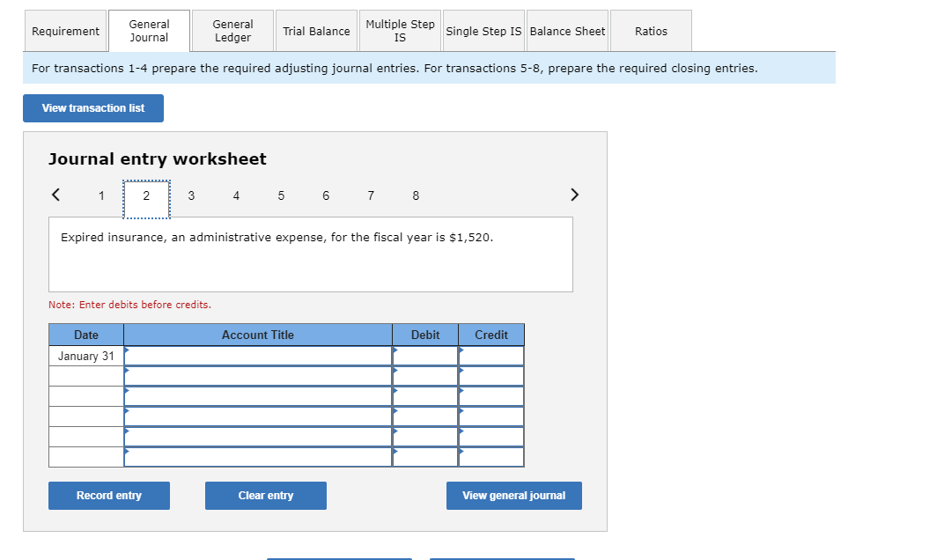This screenshot has width=944, height=560.
Task: Switch to the General Ledger tab
Action: click(232, 30)
